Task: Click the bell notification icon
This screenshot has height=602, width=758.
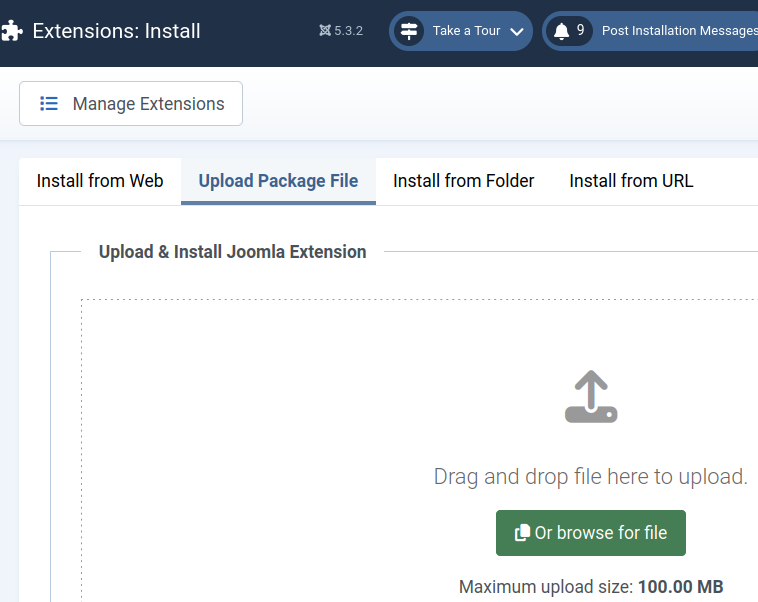Action: (x=561, y=31)
